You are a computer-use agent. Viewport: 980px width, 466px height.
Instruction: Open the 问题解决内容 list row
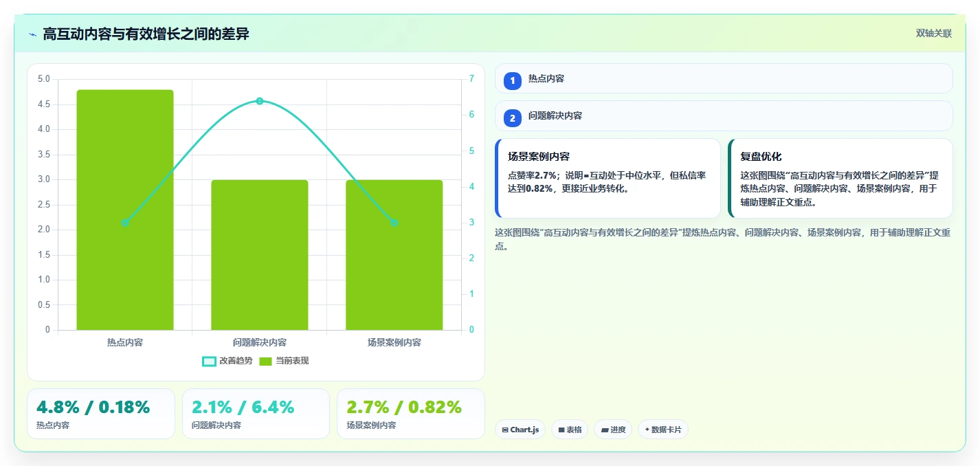(724, 115)
